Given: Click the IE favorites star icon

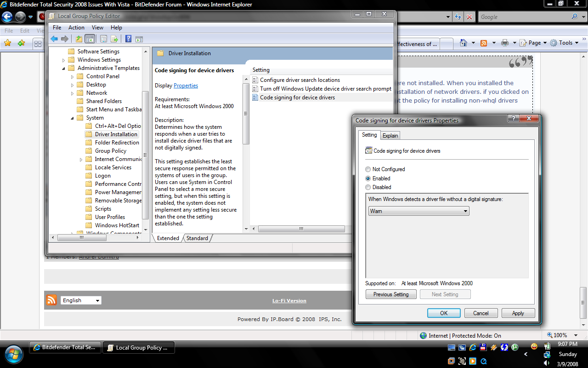Looking at the screenshot, I should 7,43.
